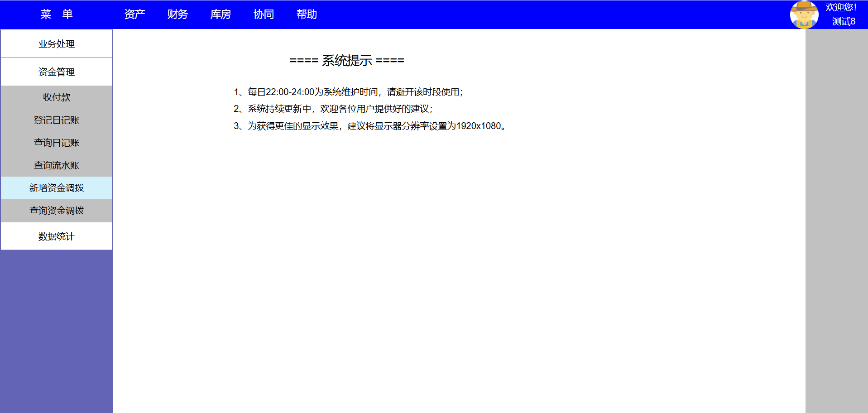Open the 协同 top menu
Viewport: 868px width, 413px height.
tap(264, 14)
